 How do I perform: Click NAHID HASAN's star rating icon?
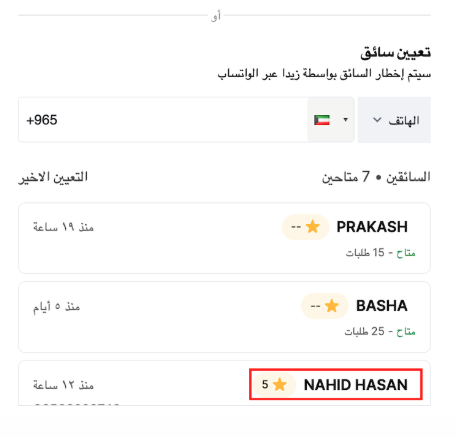[279, 385]
